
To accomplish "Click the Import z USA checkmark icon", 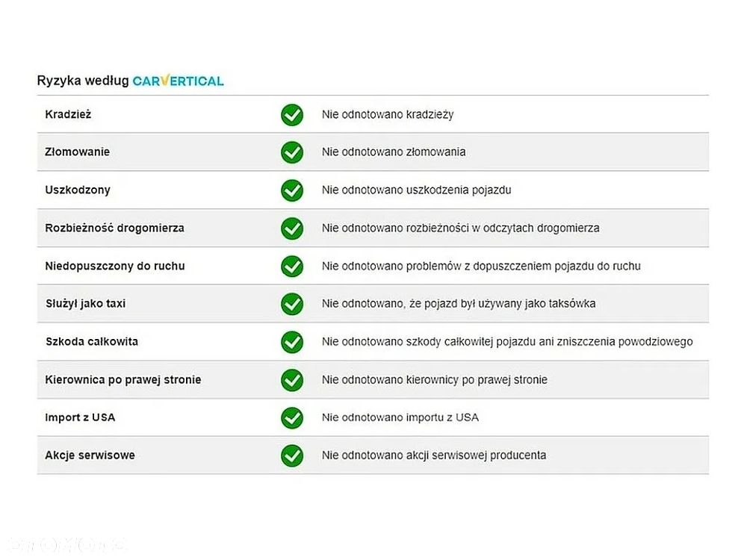I will [291, 417].
